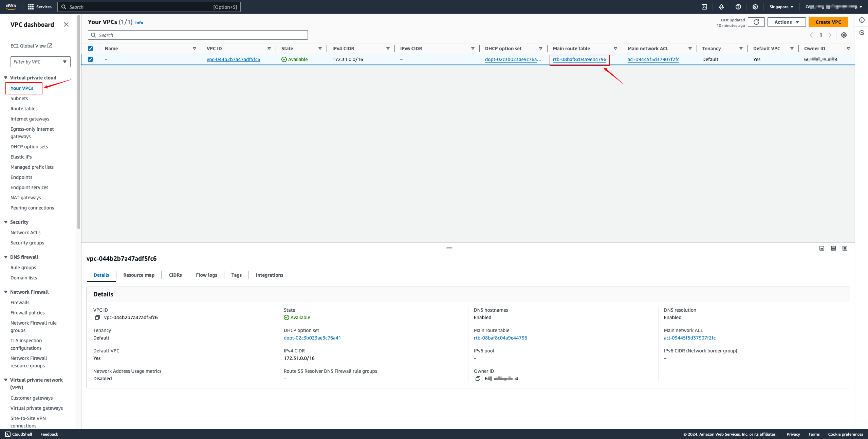
Task: Switch to the Resource map tab
Action: point(139,274)
